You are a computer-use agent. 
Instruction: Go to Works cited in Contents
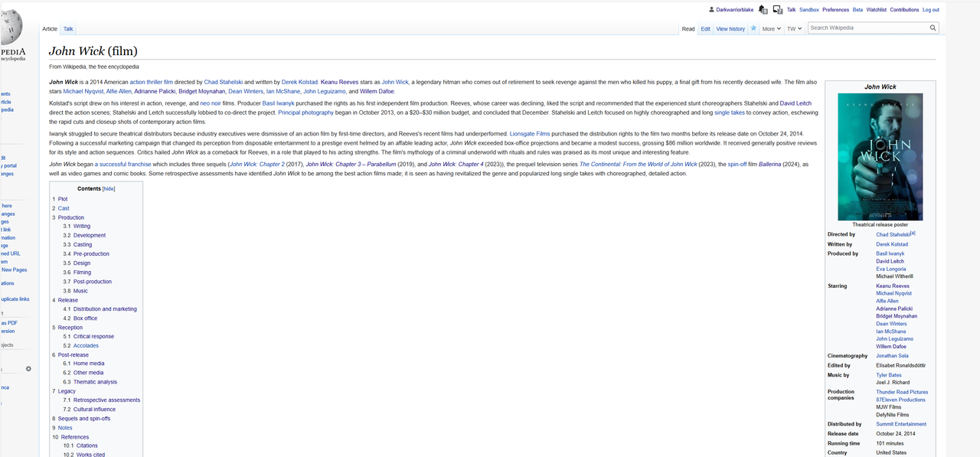point(90,455)
